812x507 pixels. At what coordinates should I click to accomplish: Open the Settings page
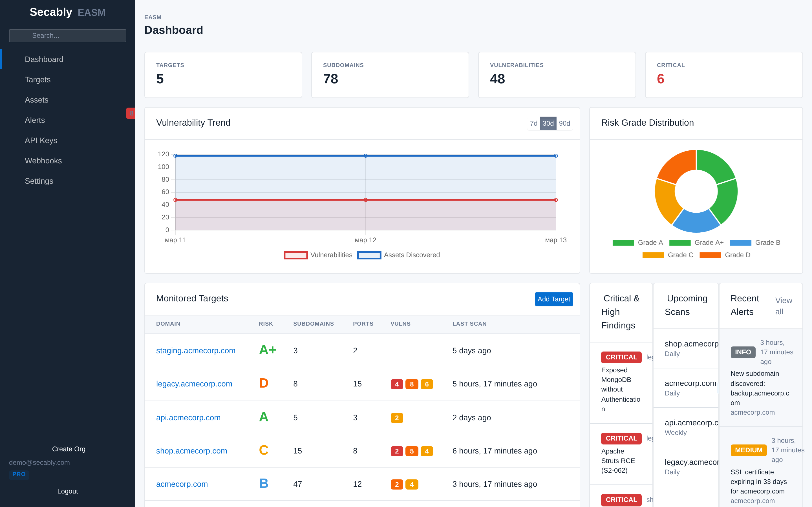(x=39, y=181)
